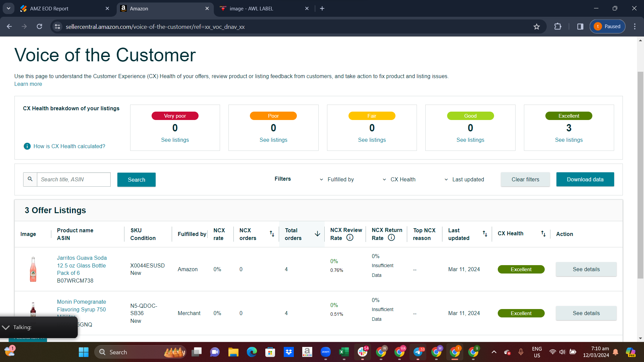Screen dimensions: 644x362
Task: Open Microsoft Store from the taskbar
Action: pyautogui.click(x=270, y=352)
